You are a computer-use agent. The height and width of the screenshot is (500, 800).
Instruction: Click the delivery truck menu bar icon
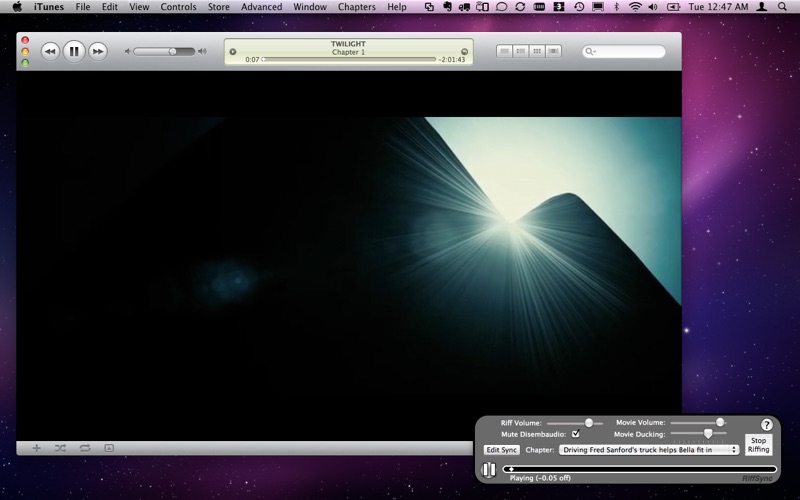pos(464,7)
